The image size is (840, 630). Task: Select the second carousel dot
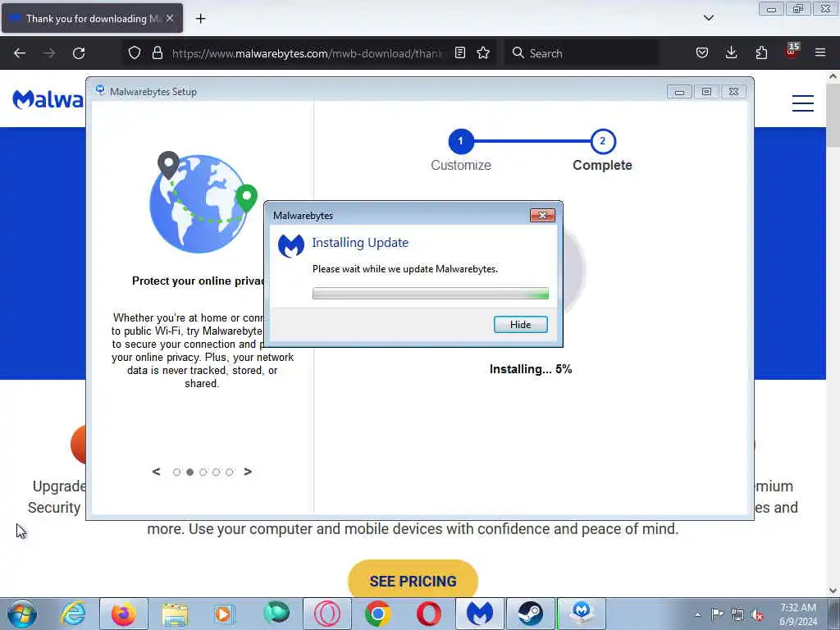click(x=189, y=472)
